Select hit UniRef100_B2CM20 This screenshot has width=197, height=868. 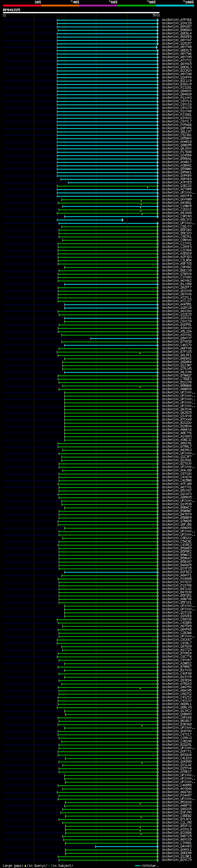coord(177,71)
